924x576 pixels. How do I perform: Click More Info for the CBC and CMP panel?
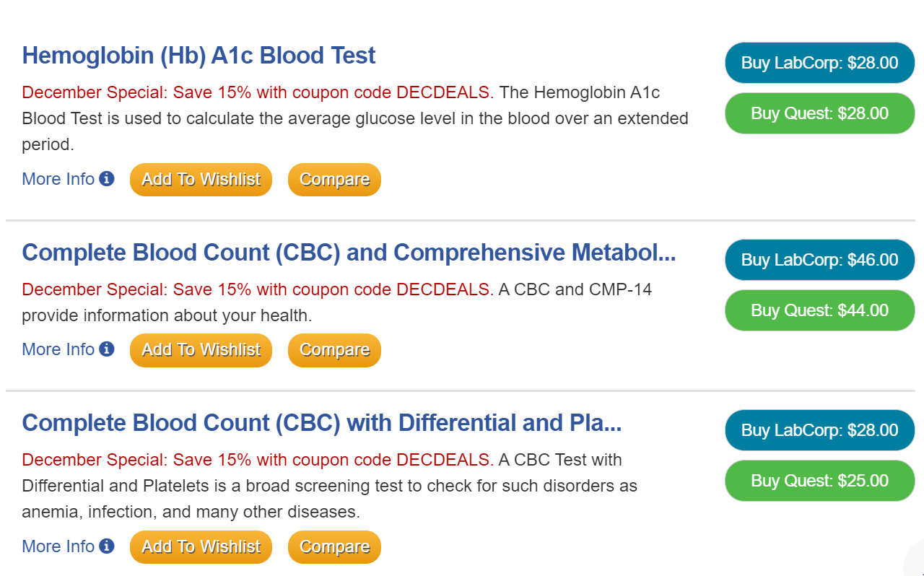[57, 349]
